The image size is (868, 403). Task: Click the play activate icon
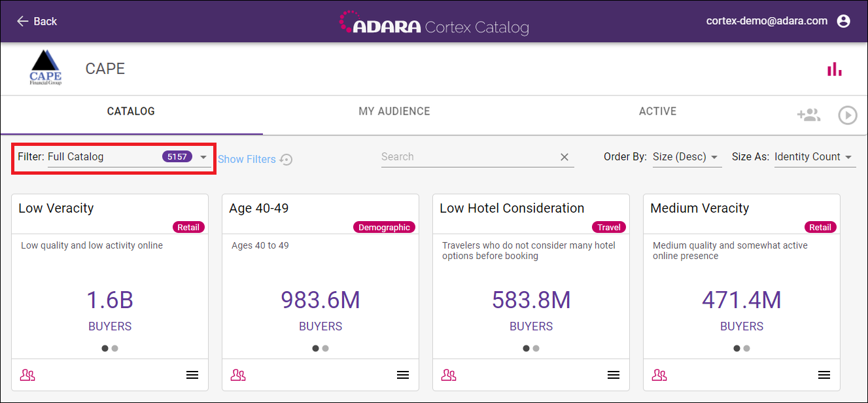848,115
